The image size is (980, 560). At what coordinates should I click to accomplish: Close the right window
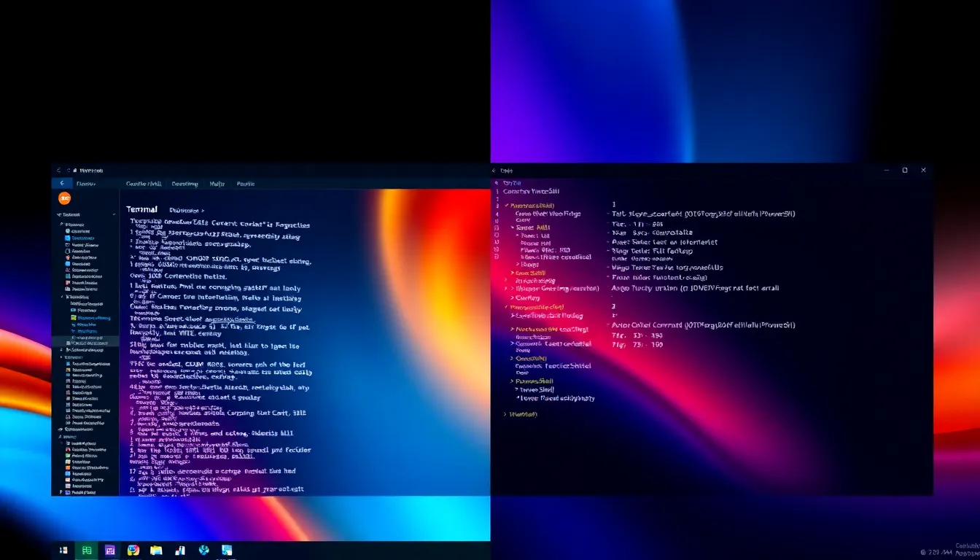coord(924,171)
